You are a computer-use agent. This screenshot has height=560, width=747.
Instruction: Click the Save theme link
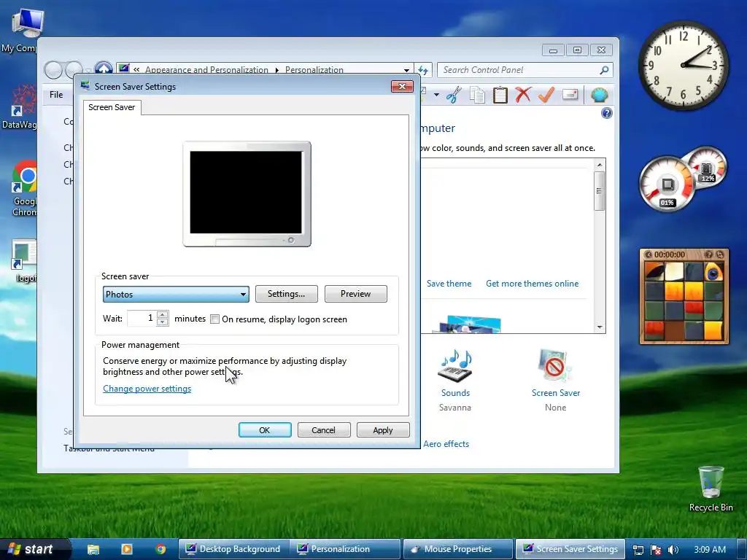[x=449, y=284]
